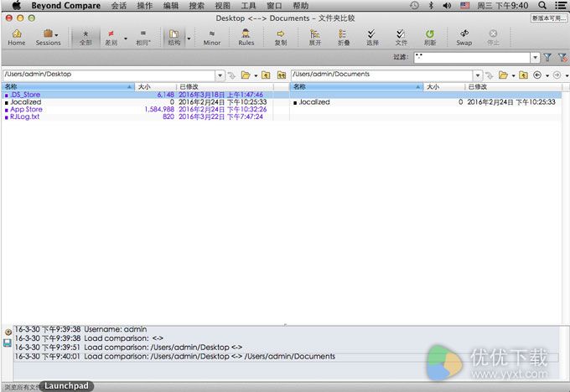Click the right pane back arrow
This screenshot has width=570, height=392.
coord(537,75)
